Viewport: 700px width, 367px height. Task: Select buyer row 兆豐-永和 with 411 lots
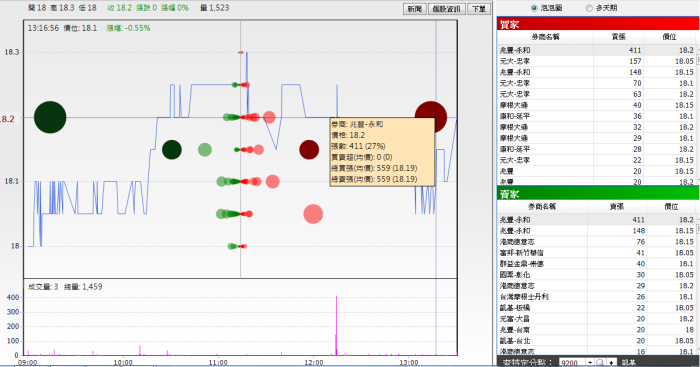pos(596,50)
